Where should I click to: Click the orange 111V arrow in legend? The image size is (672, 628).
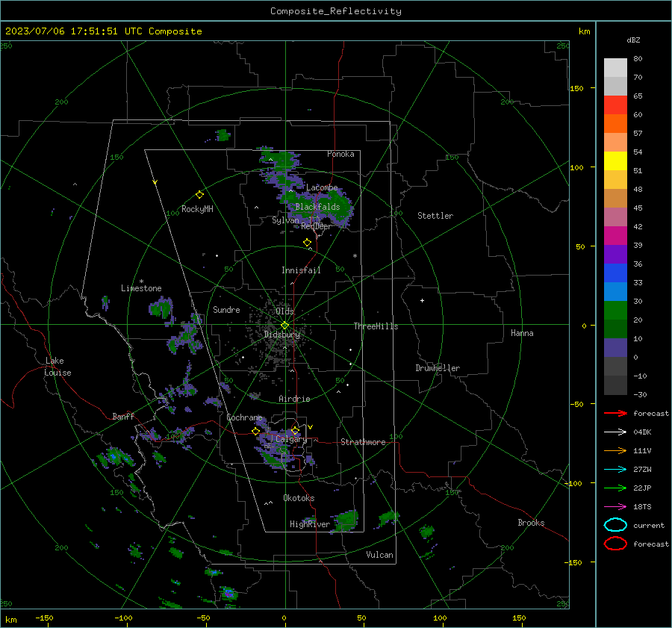pos(615,450)
